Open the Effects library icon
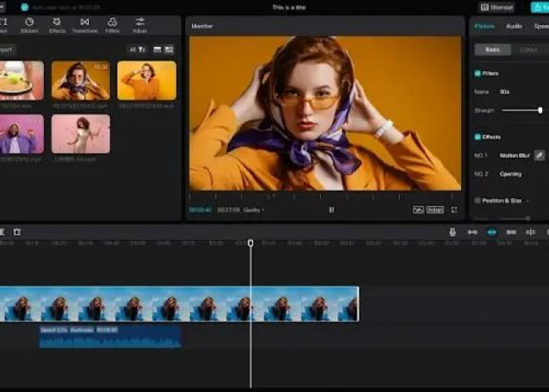The width and height of the screenshot is (549, 392). tap(57, 26)
